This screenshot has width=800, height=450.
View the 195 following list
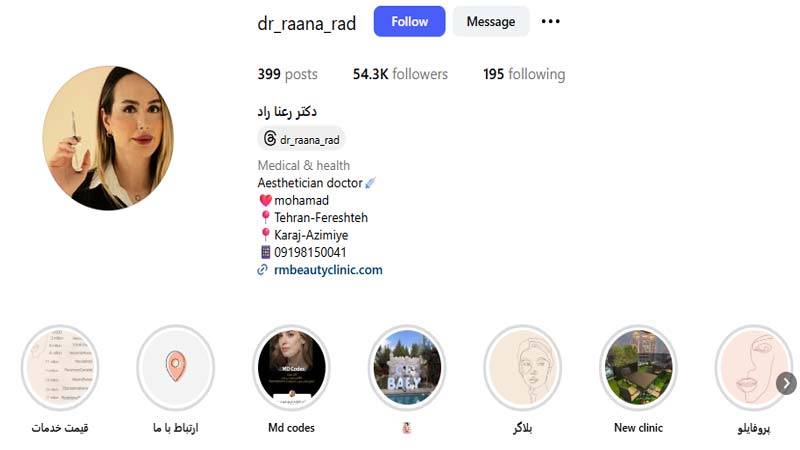tap(524, 74)
